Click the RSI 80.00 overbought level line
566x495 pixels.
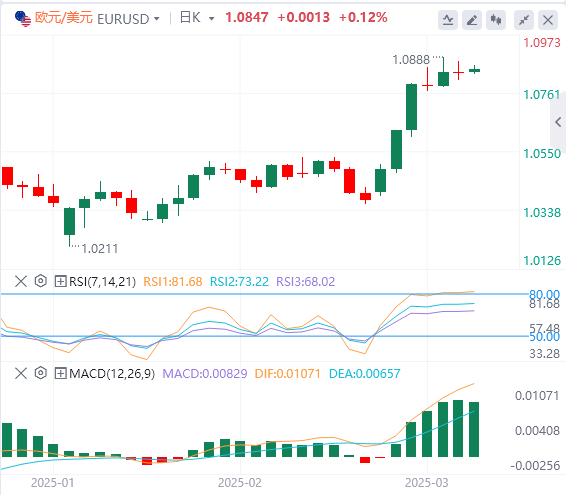(x=264, y=294)
